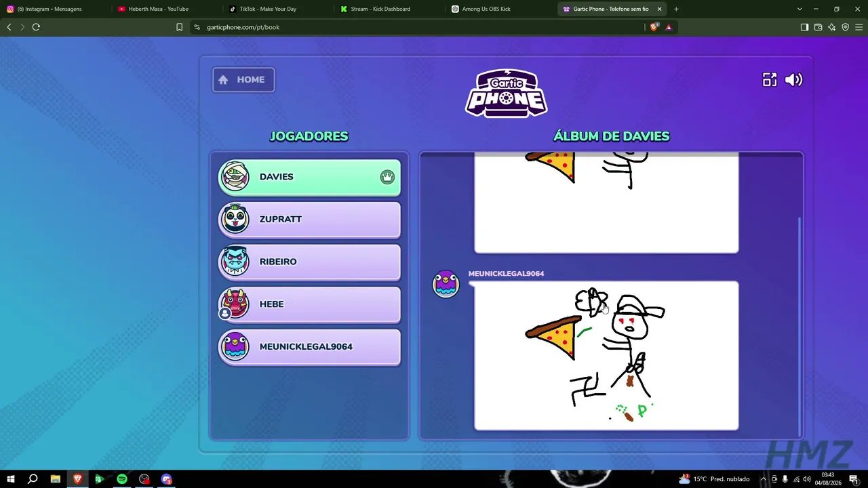Image resolution: width=868 pixels, height=488 pixels.
Task: Open the Windows Start menu
Action: click(x=10, y=479)
